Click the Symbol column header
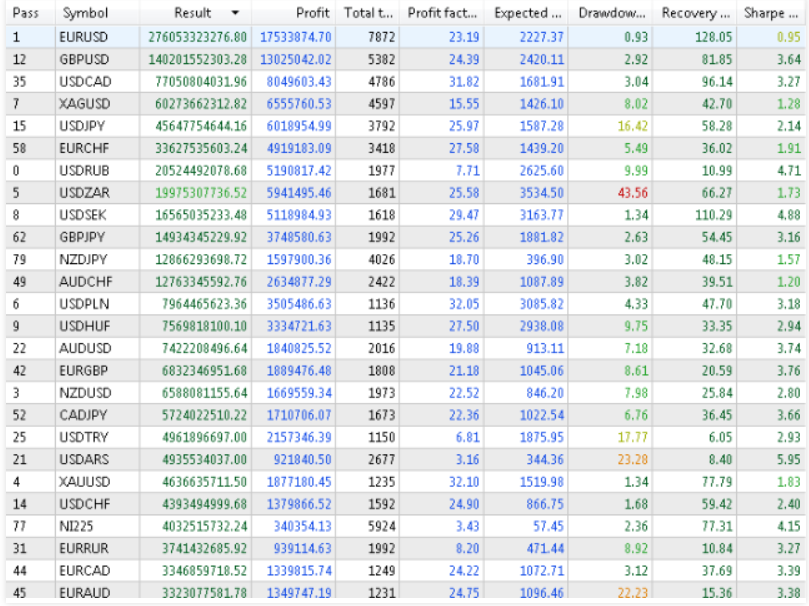 coord(85,13)
